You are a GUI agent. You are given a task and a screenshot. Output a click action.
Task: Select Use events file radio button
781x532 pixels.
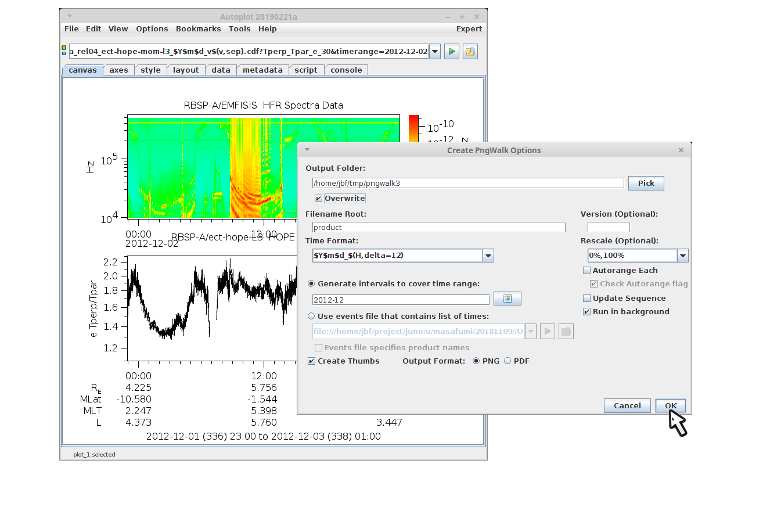[311, 317]
